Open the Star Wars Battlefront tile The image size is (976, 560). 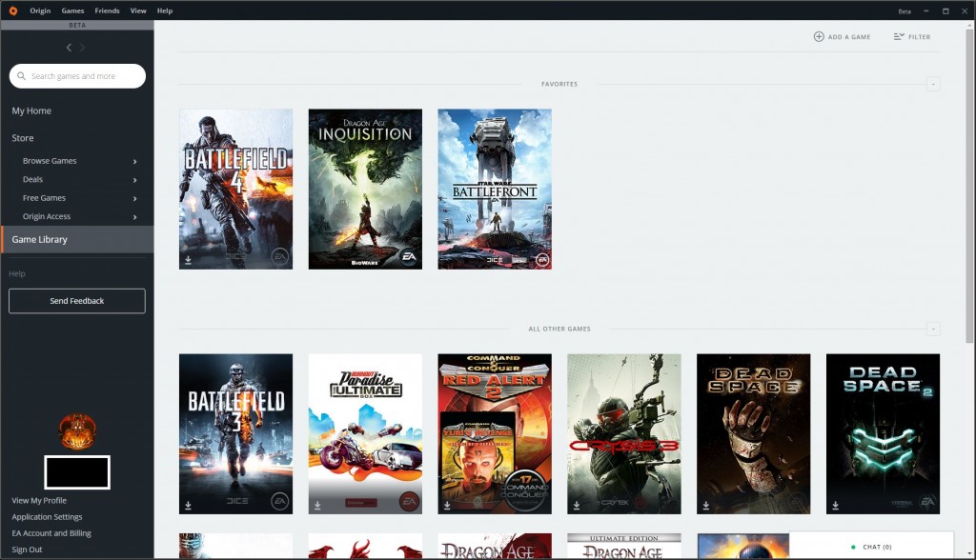[x=495, y=190]
